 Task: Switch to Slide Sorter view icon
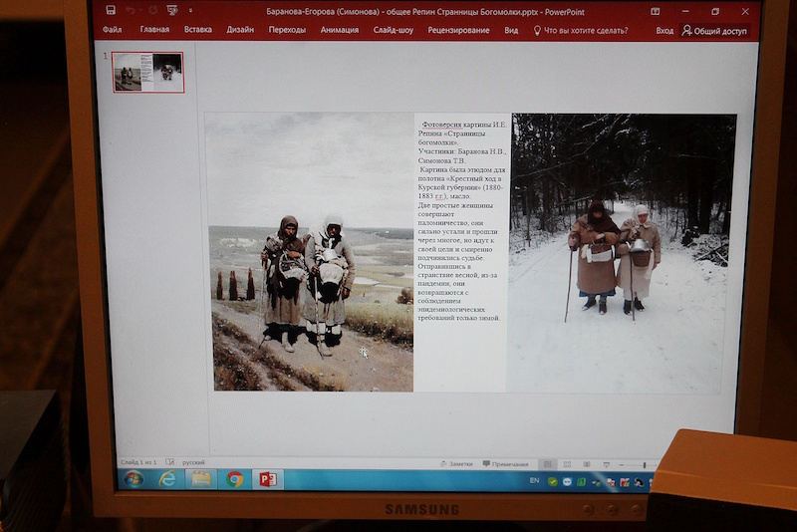(x=567, y=464)
